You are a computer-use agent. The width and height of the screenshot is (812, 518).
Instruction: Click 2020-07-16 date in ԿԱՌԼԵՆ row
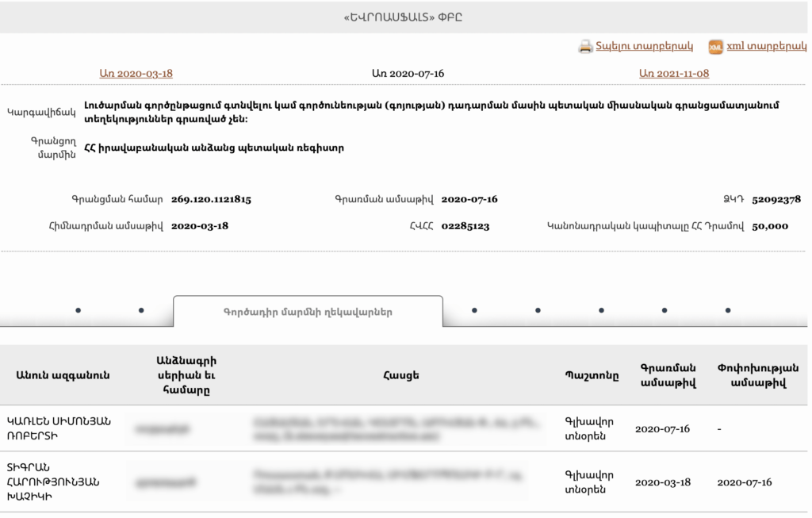click(662, 429)
